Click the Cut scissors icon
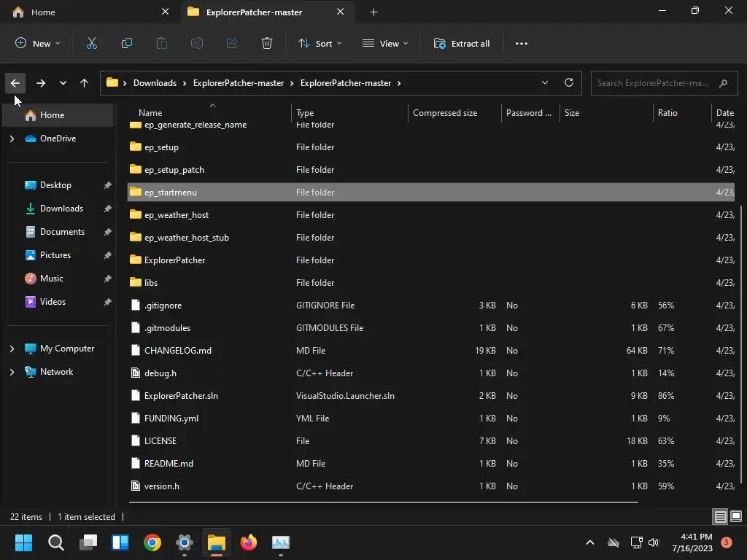This screenshot has height=560, width=747. coord(91,43)
